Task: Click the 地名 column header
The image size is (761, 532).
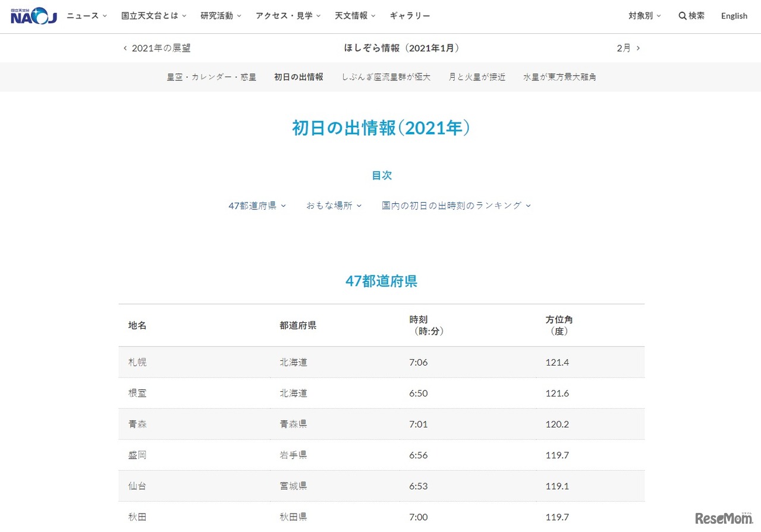Action: pyautogui.click(x=137, y=326)
